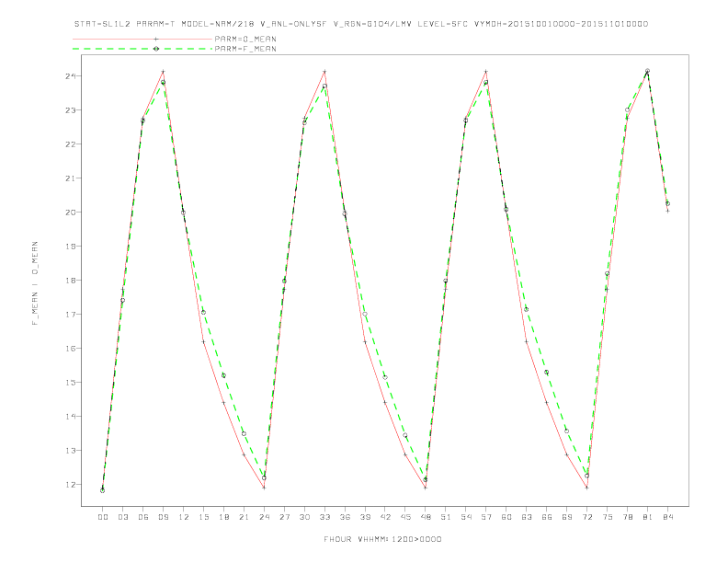Click x-axis tick label 69
The image size is (728, 563).
coord(567,517)
